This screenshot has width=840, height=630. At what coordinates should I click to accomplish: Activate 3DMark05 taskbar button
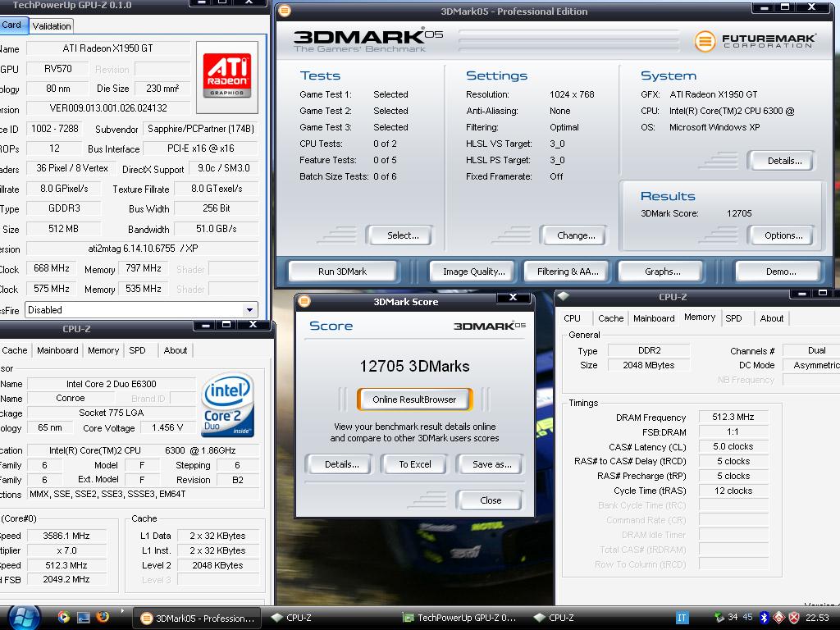pos(197,619)
